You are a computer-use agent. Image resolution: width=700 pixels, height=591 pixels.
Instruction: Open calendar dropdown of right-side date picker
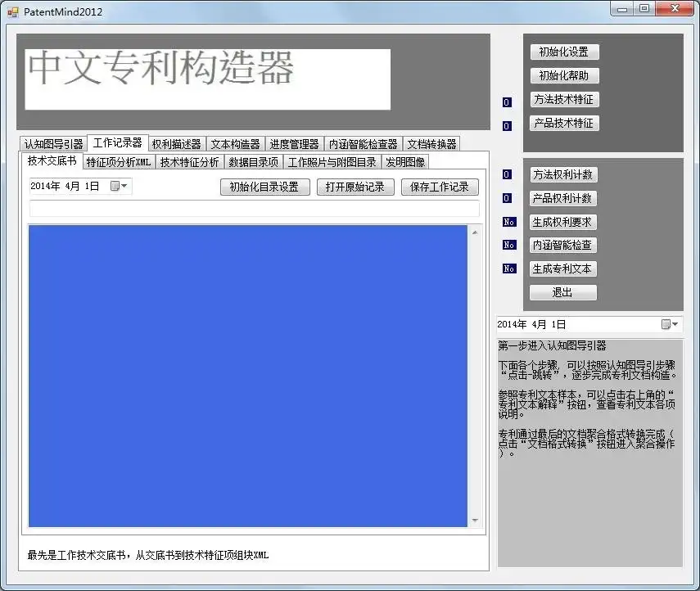[x=670, y=324]
